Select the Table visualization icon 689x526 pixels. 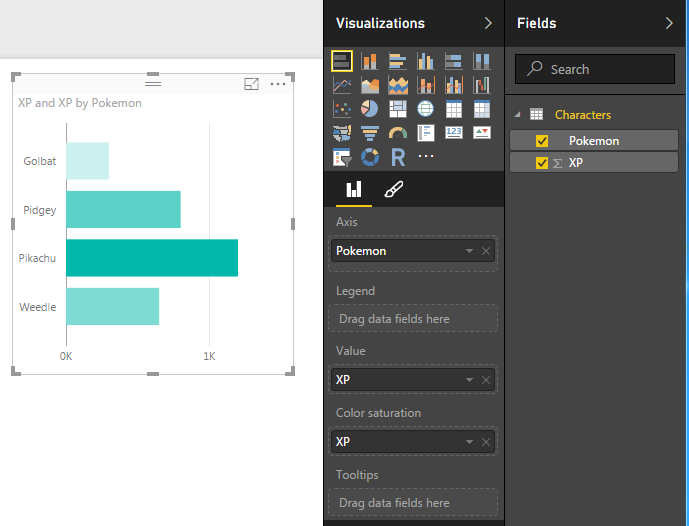coord(453,109)
